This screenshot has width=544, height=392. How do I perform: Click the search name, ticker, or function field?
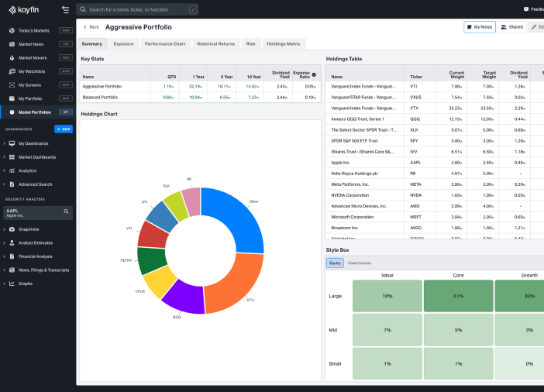pyautogui.click(x=137, y=9)
